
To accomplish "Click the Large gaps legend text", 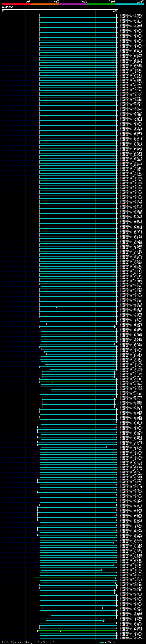I will [x=28, y=642].
